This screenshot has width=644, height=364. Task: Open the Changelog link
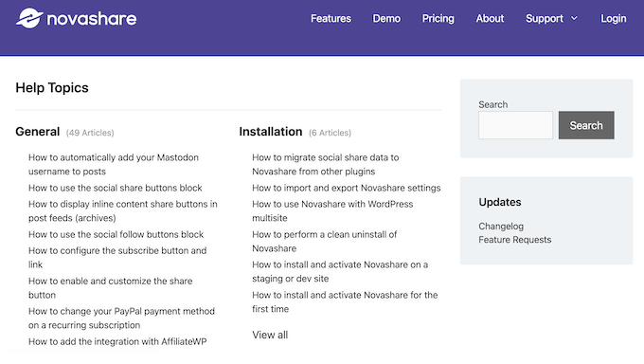point(501,227)
